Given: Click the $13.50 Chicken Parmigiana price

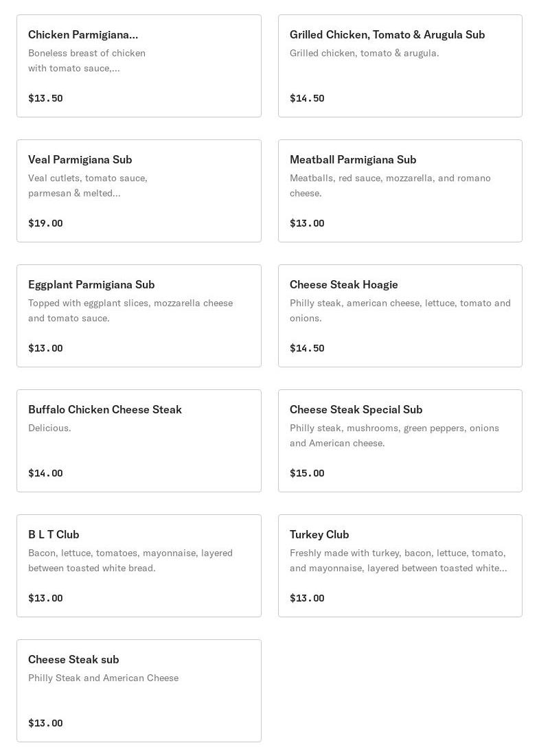Looking at the screenshot, I should pos(45,98).
